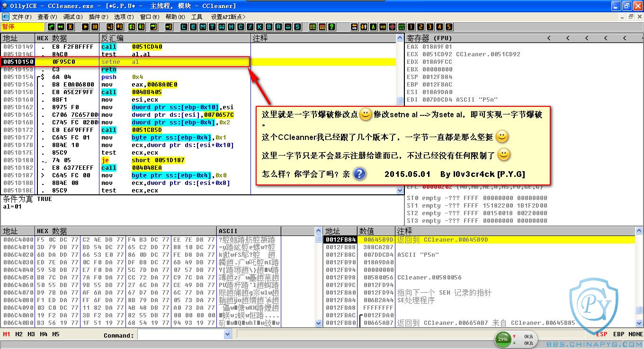
Task: Click the rewind double-arrow toolbar icon
Action: (x=61, y=27)
